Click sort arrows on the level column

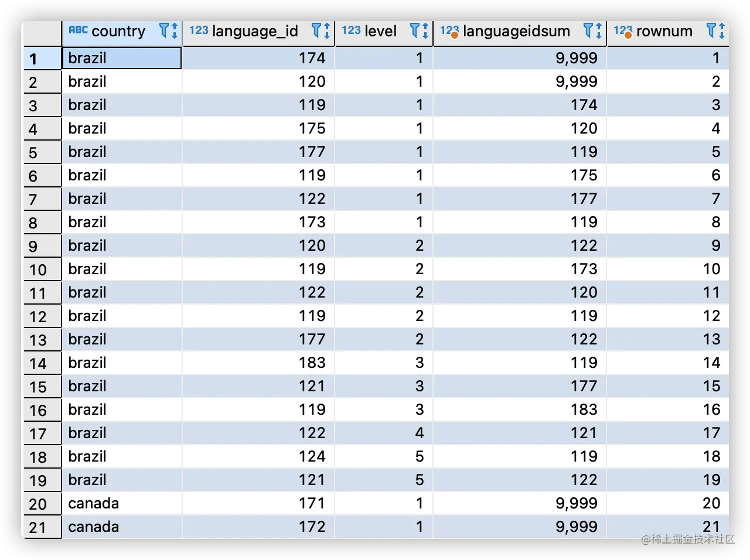point(425,30)
